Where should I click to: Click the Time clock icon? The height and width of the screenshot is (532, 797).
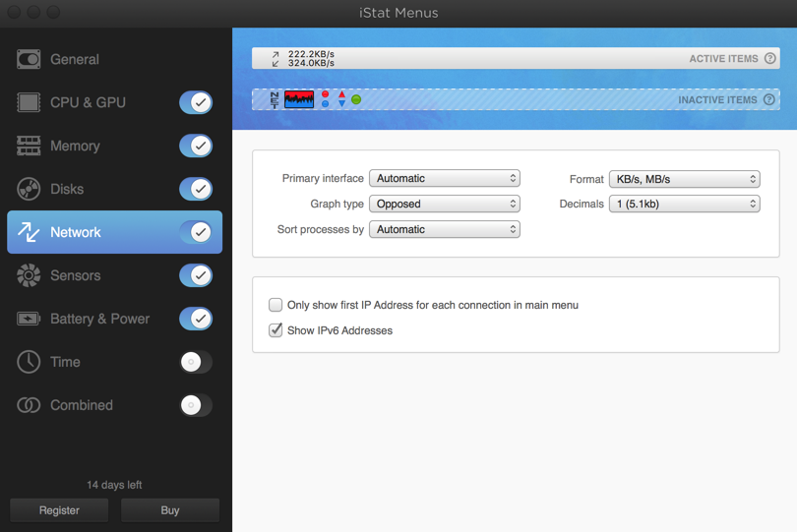click(x=29, y=362)
